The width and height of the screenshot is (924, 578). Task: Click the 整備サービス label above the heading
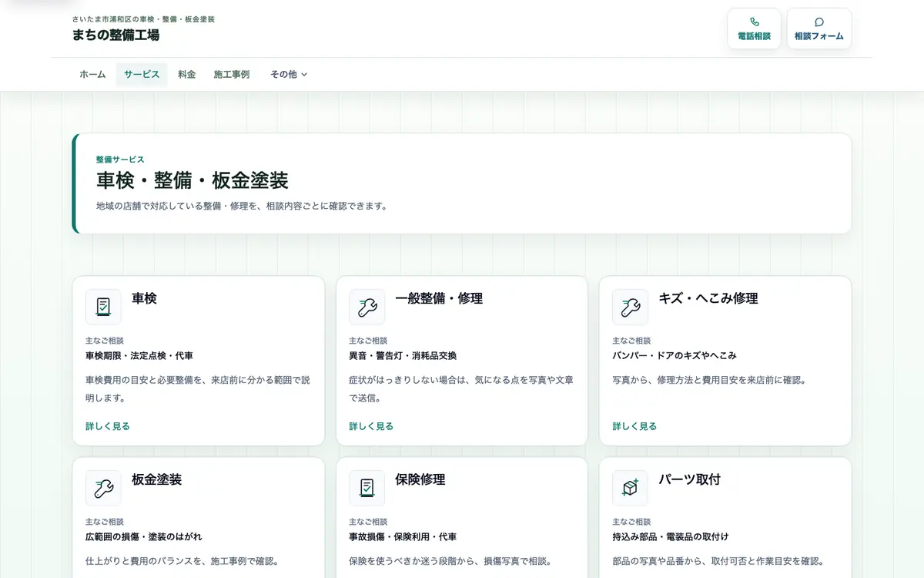120,160
